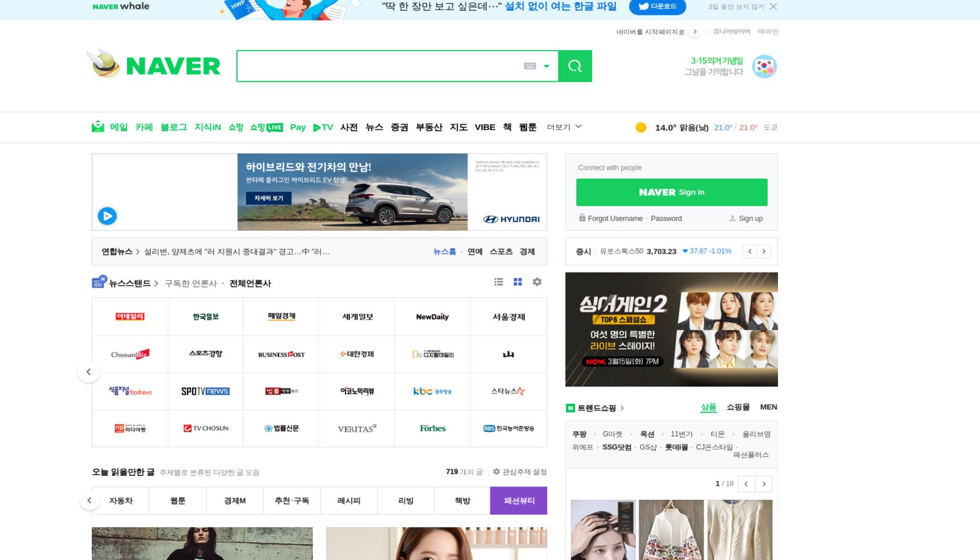980x560 pixels.
Task: Click the Password recovery link
Action: (666, 218)
